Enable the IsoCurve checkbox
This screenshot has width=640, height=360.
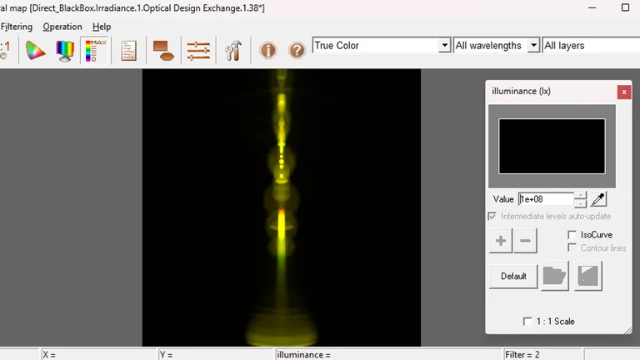pyautogui.click(x=572, y=235)
